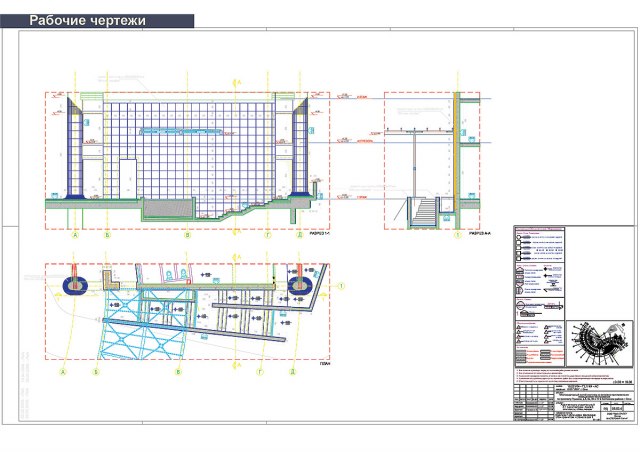
Task: Select axis bubble 1 beside the plan drawing
Action: point(342,286)
